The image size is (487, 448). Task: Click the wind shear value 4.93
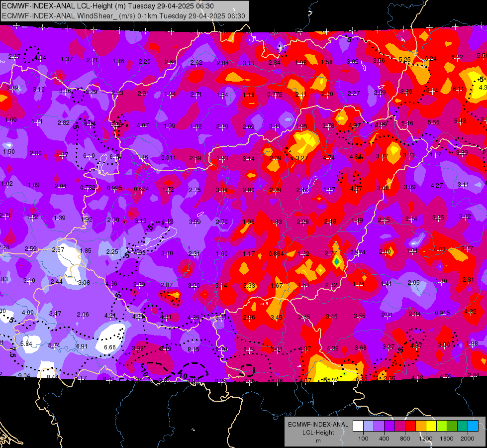click(x=139, y=252)
